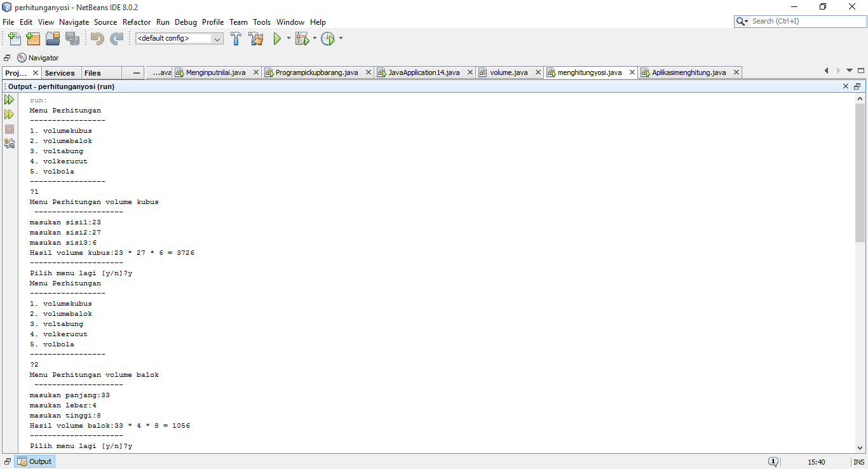Build the project with the hammer icon
The width and height of the screenshot is (868, 469).
tap(236, 38)
